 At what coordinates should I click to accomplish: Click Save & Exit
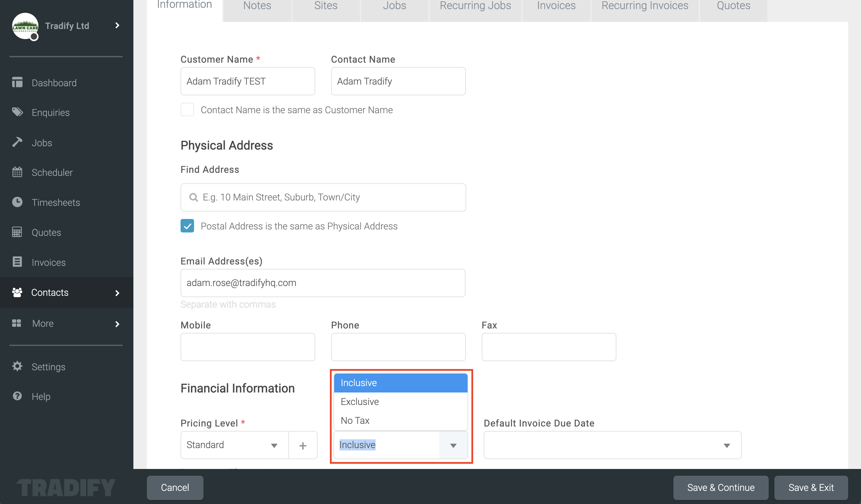811,487
